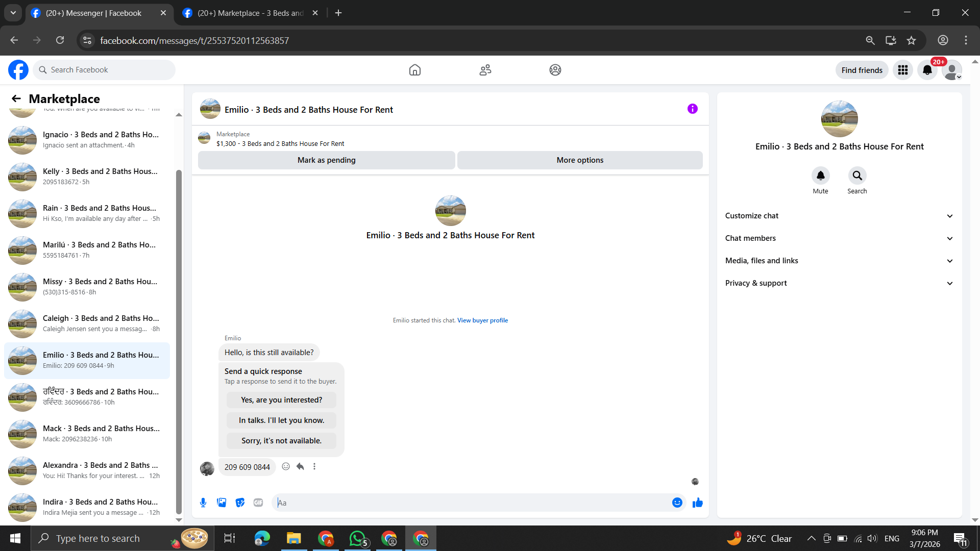Open the Missy conversation
The width and height of the screenshot is (980, 551).
click(87, 287)
